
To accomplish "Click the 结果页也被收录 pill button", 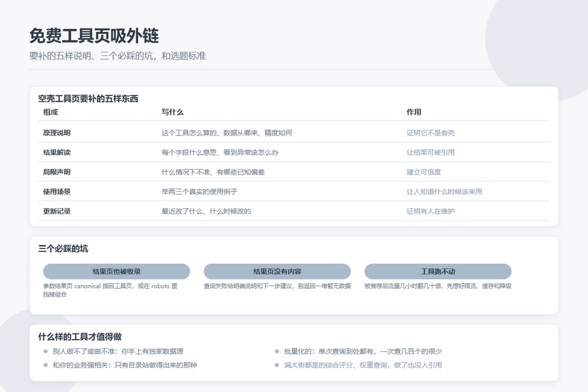I will (116, 271).
